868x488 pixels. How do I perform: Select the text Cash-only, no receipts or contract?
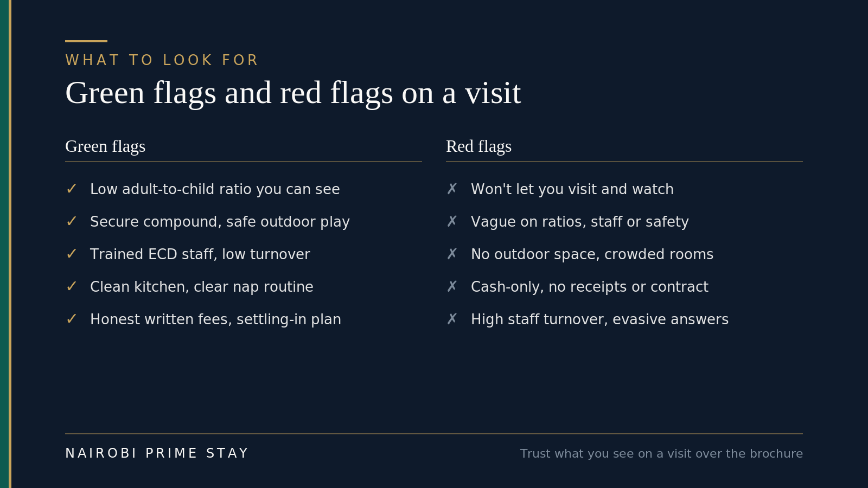coord(590,287)
